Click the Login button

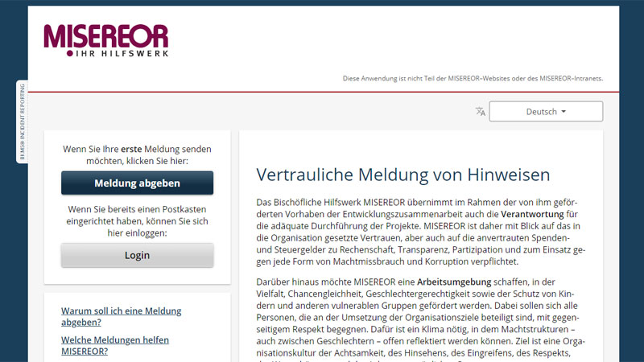click(137, 255)
